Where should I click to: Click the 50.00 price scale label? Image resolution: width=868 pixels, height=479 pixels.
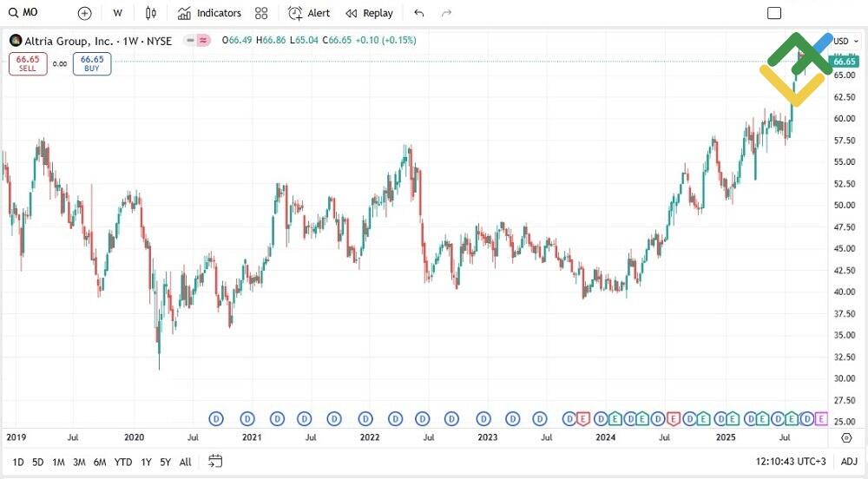tap(845, 205)
